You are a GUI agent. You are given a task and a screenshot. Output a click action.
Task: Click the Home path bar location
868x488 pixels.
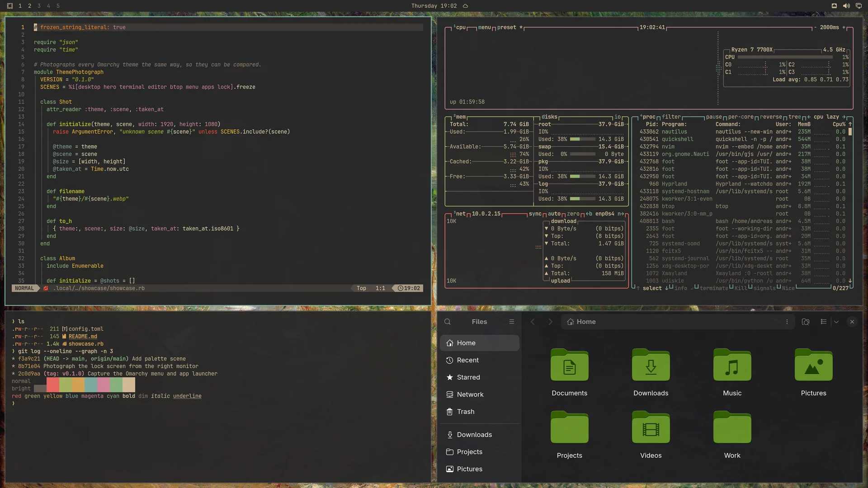coord(581,322)
